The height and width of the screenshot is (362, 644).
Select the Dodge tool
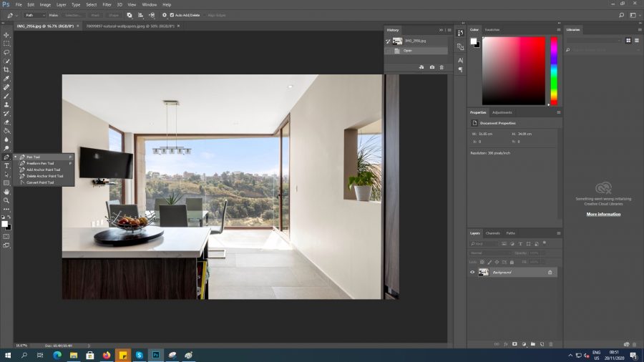(x=6, y=149)
